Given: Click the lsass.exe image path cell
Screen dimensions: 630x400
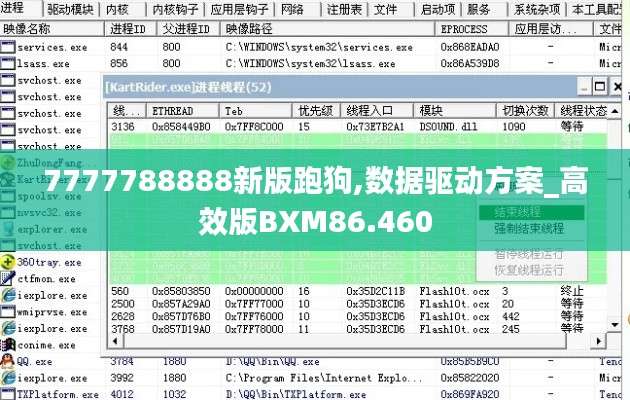Looking at the screenshot, I should coord(310,64).
